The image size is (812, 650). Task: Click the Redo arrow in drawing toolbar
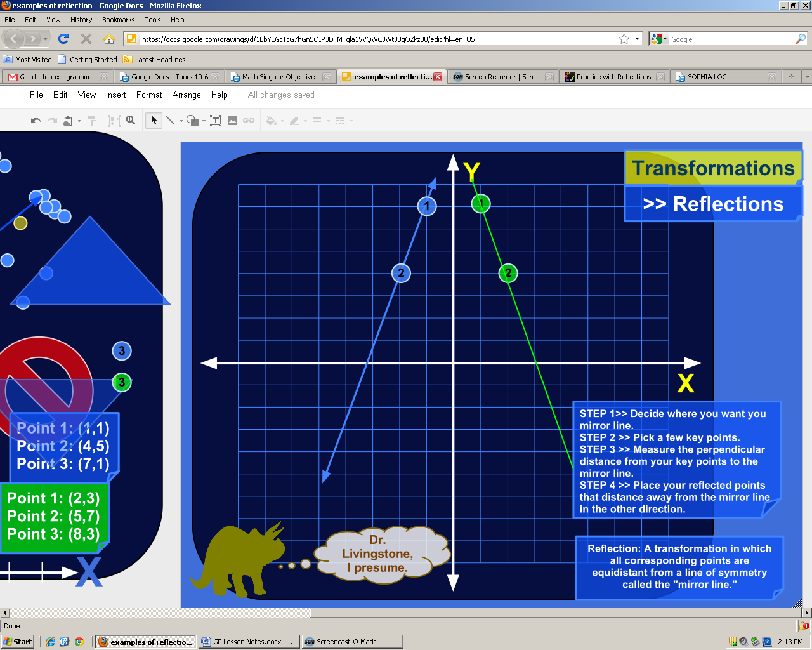coord(52,121)
